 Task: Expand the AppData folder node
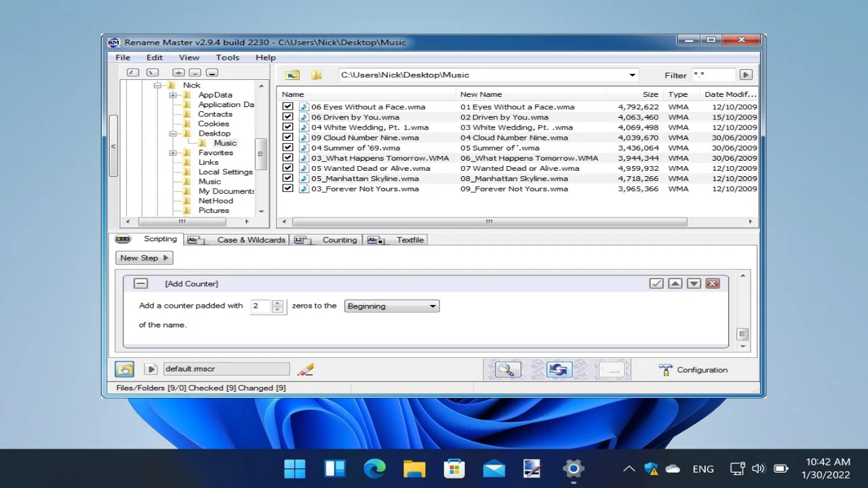173,95
